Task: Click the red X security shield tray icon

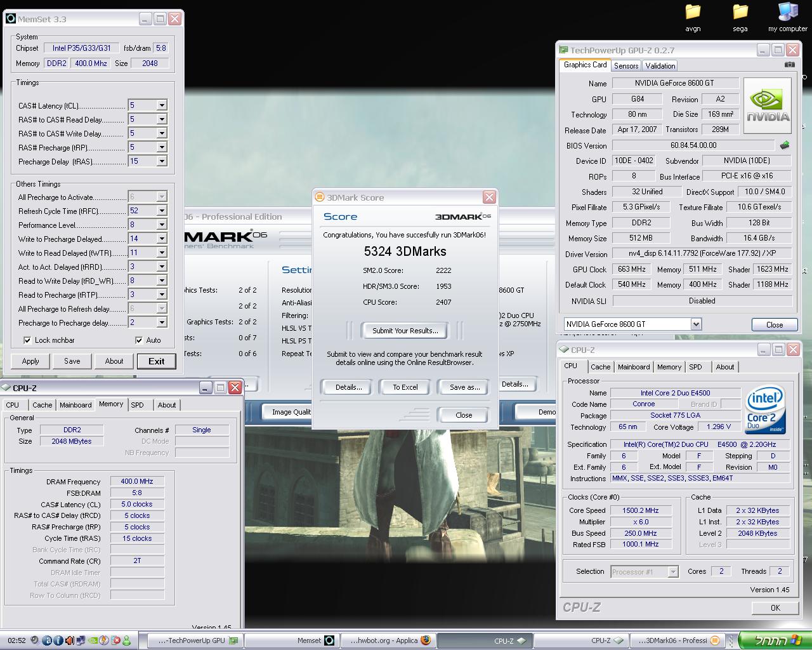Action: point(115,640)
